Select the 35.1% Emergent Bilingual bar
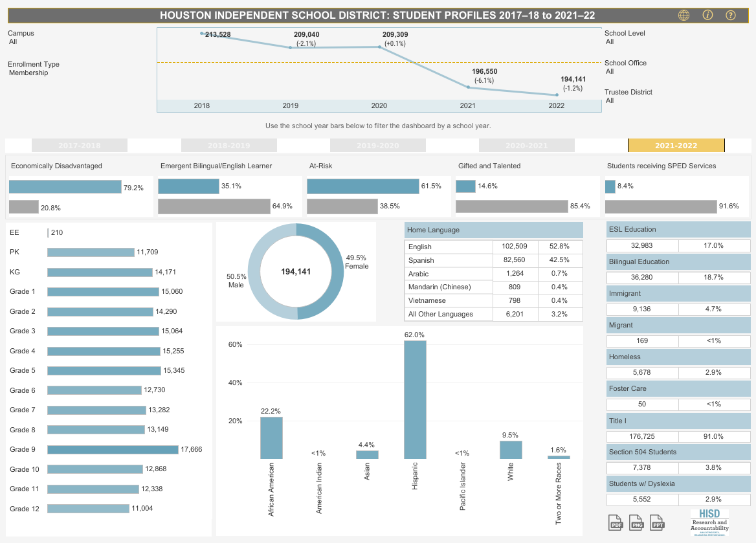The height and width of the screenshot is (543, 756). point(188,186)
